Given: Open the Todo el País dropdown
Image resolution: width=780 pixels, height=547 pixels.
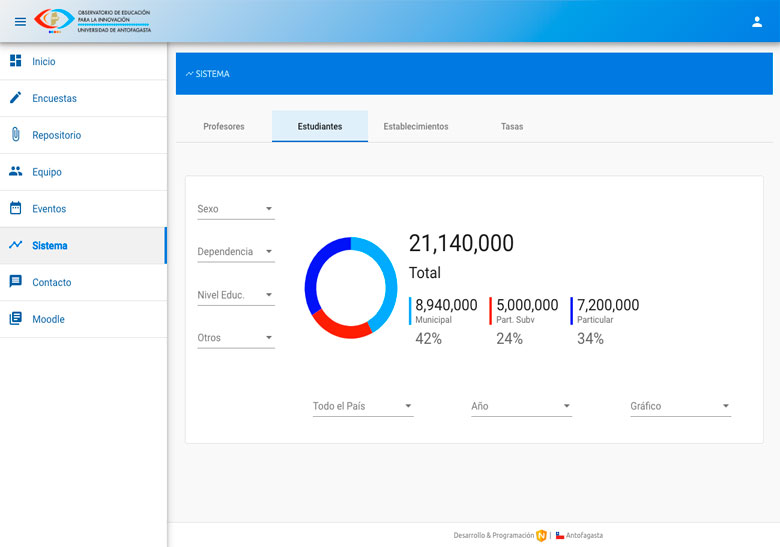Looking at the screenshot, I should 363,406.
